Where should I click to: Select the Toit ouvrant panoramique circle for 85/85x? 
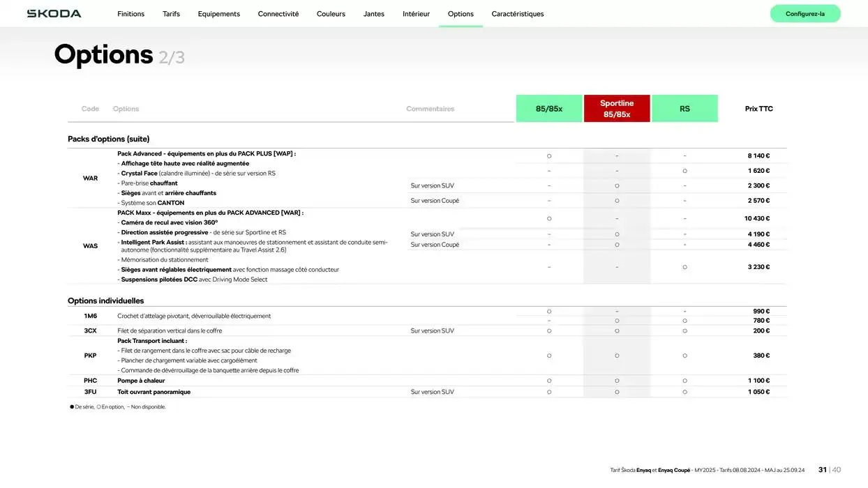[x=548, y=390]
